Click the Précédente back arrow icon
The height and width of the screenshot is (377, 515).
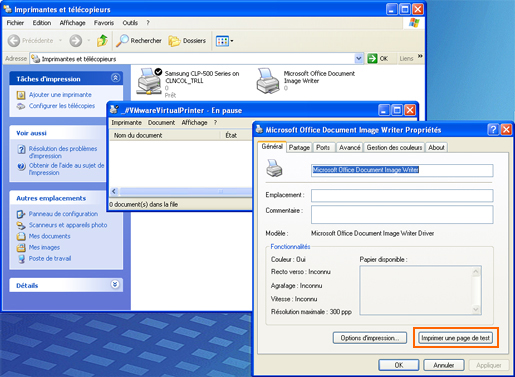pyautogui.click(x=14, y=41)
